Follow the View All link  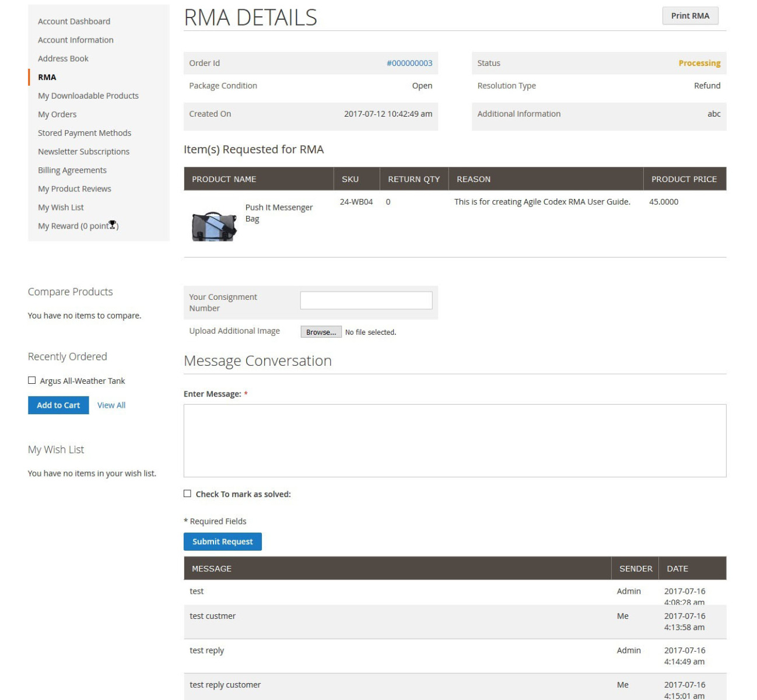pos(111,405)
